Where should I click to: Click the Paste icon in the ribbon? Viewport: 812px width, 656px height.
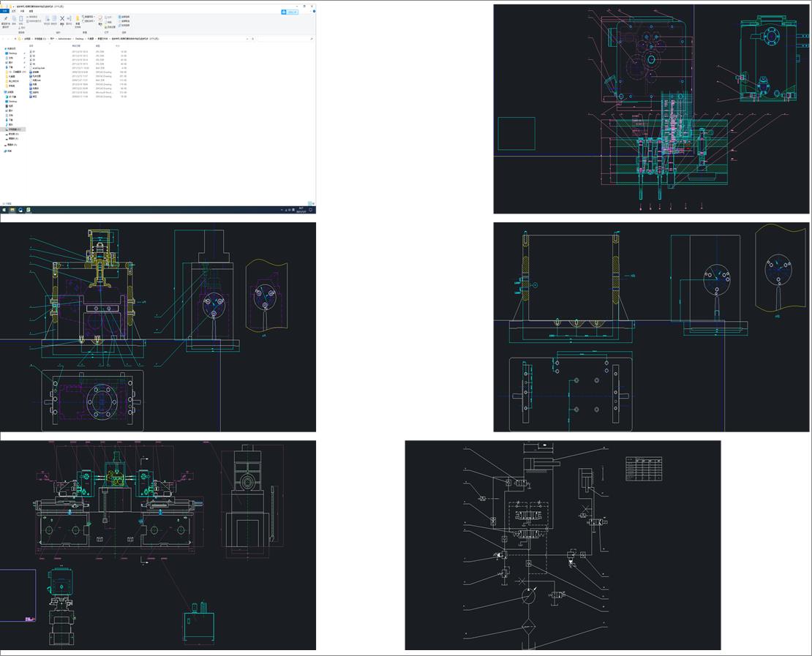click(22, 19)
